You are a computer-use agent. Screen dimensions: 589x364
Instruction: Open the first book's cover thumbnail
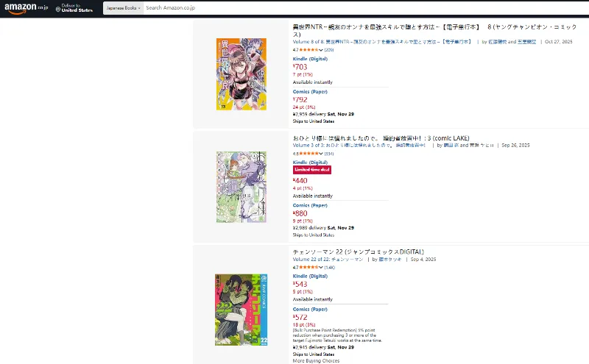point(241,74)
